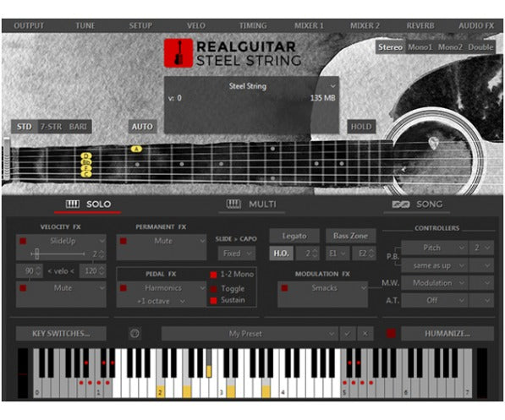
Task: Click the SlideUp velocity FX slider handle
Action: 37,254
